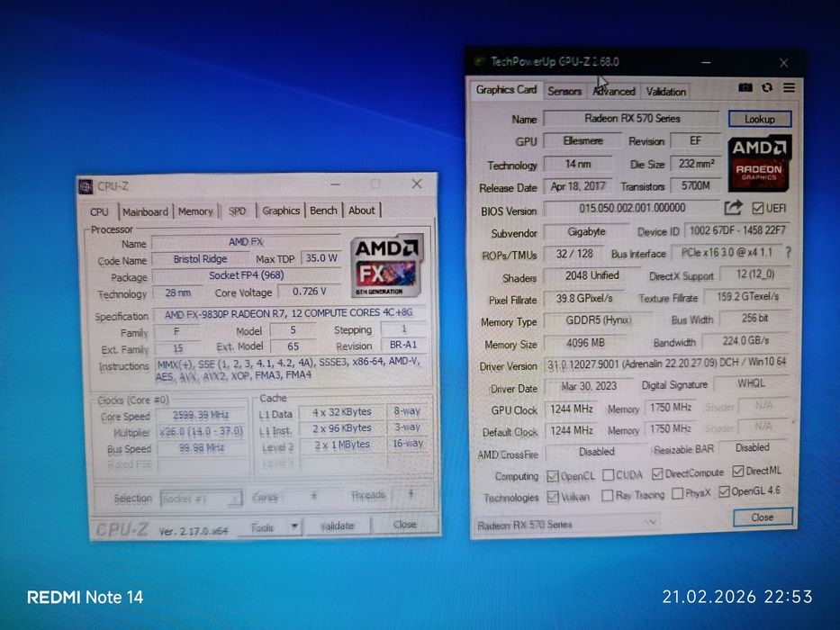Toggle the Ray Tracing checkbox

click(x=607, y=496)
